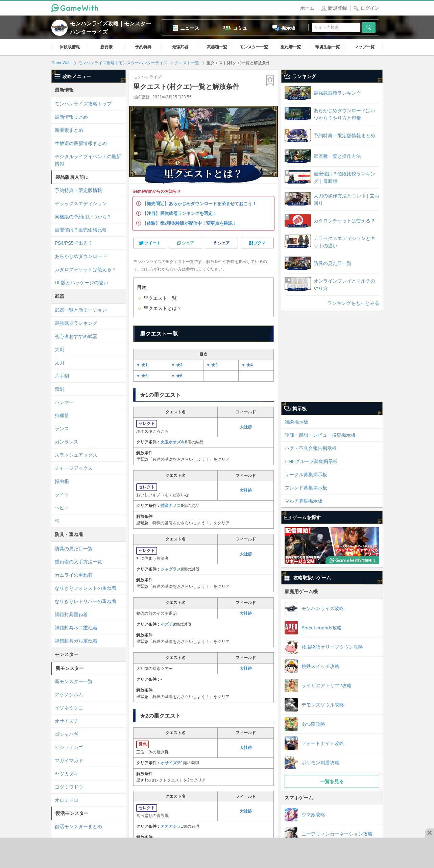Jump to 里クエスト一覧 in table of contents

(x=160, y=298)
